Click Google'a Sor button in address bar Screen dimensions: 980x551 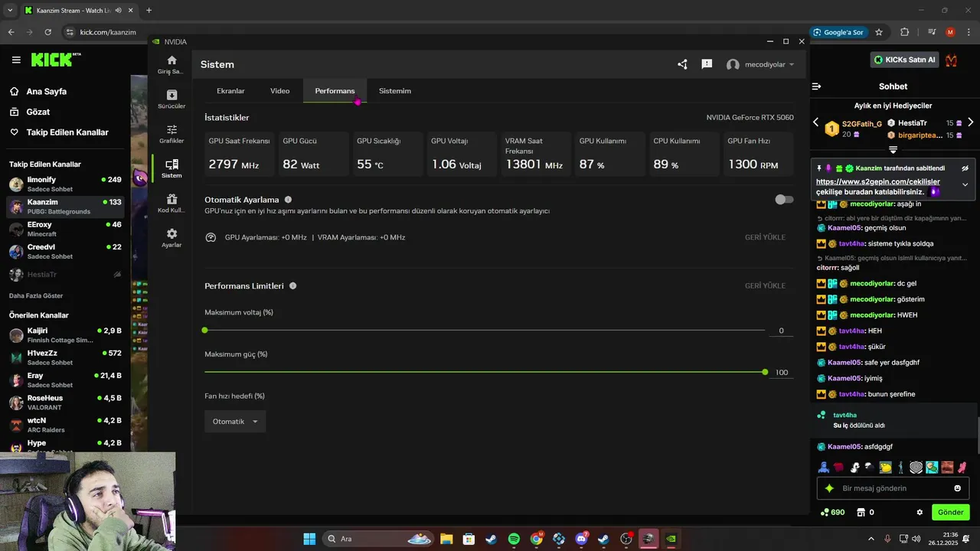coord(838,32)
